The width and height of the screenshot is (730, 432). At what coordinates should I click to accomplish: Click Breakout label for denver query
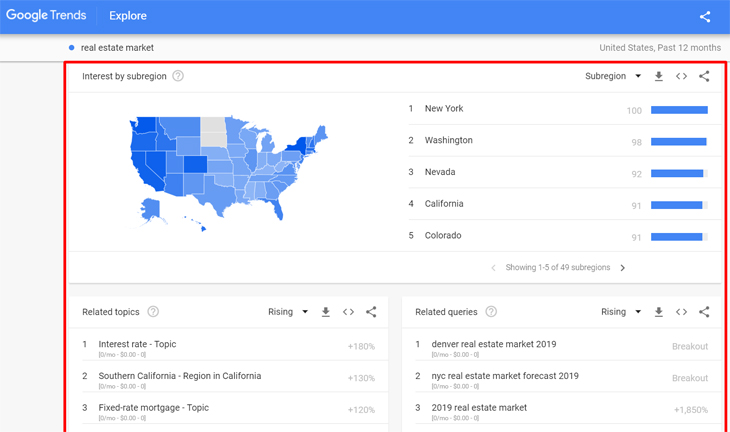click(x=690, y=346)
